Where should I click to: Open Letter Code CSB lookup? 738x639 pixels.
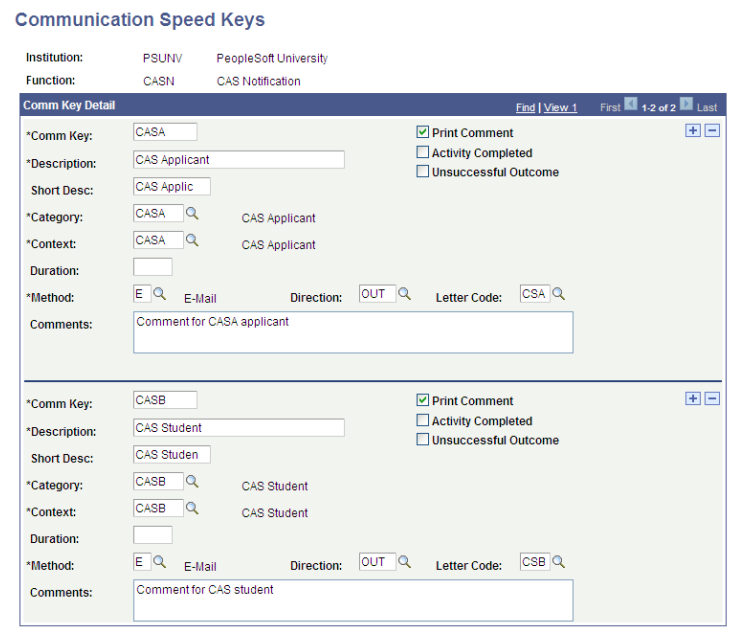pyautogui.click(x=558, y=562)
